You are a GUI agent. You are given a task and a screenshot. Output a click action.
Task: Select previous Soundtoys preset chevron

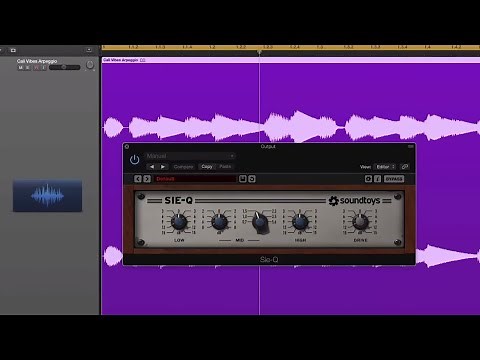pos(138,179)
